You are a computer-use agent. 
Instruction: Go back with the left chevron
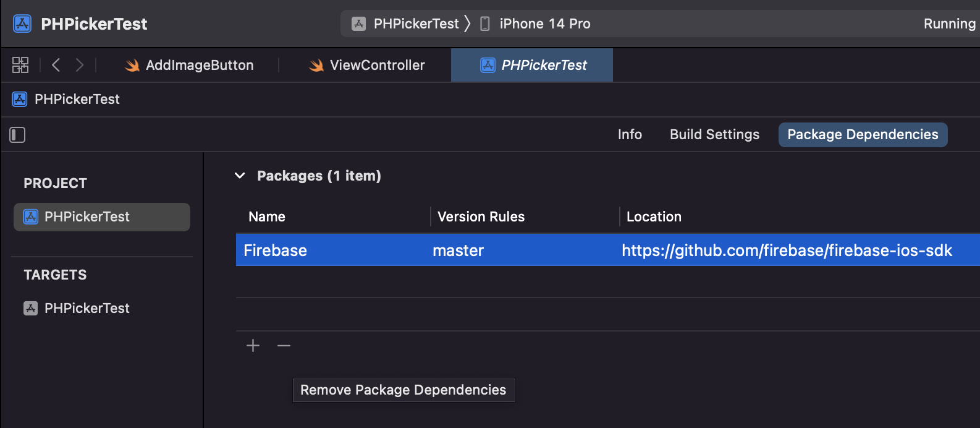[x=56, y=65]
